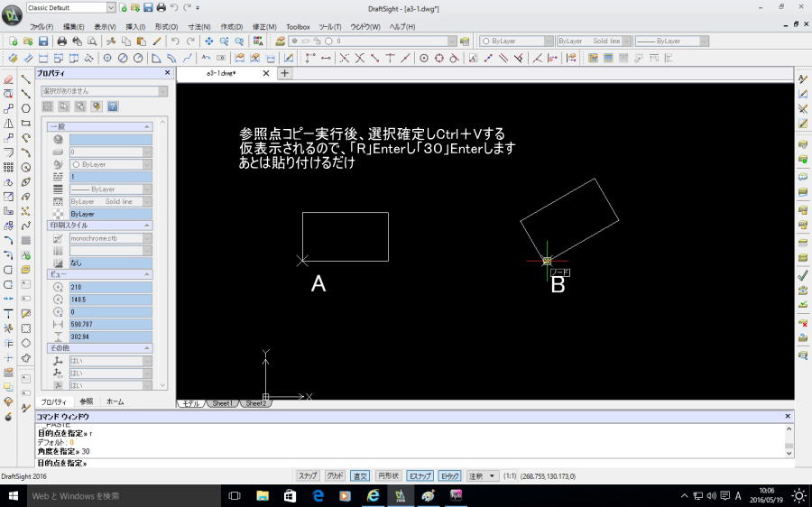Close the a3-1.dwg document tab
The image size is (812, 507).
click(265, 73)
